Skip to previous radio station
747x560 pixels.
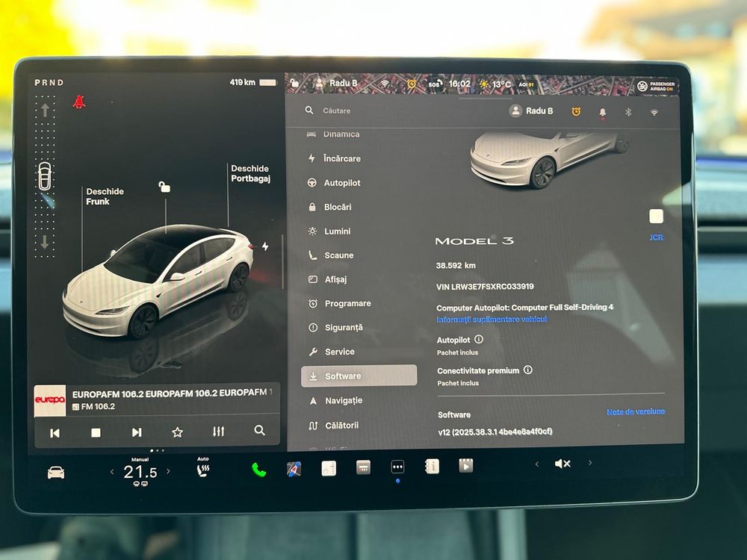55,433
